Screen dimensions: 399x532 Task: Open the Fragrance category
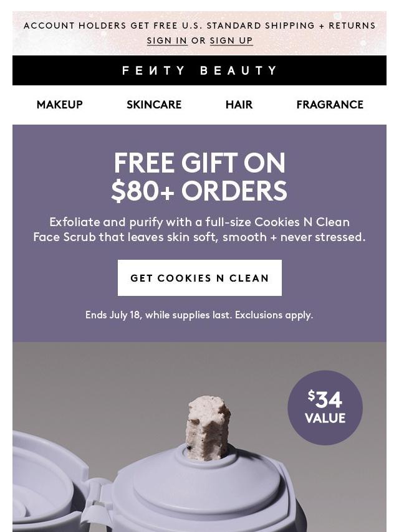(330, 105)
